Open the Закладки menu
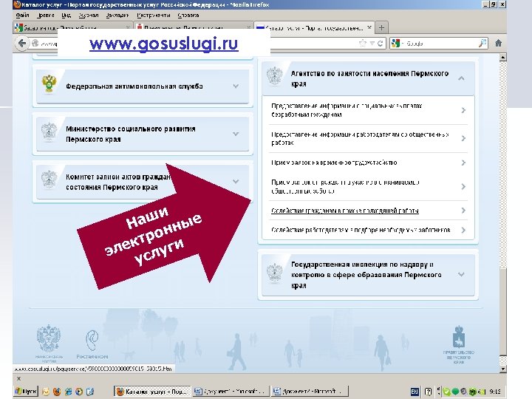The width and height of the screenshot is (532, 399). (x=117, y=16)
